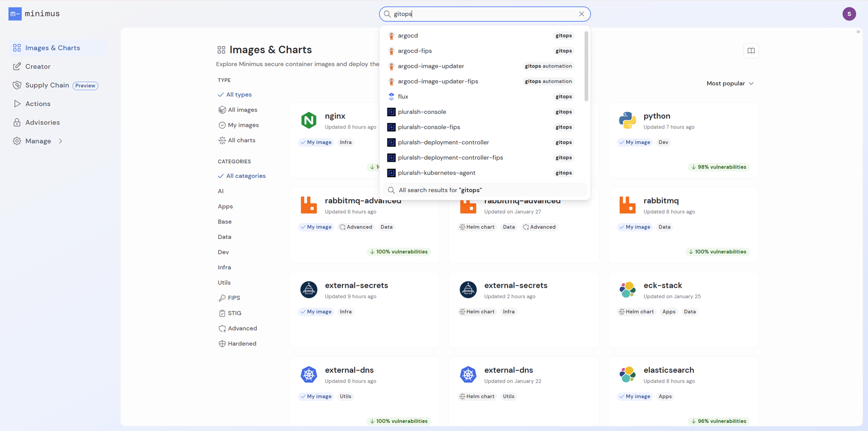Open the python image card logo

pos(627,120)
